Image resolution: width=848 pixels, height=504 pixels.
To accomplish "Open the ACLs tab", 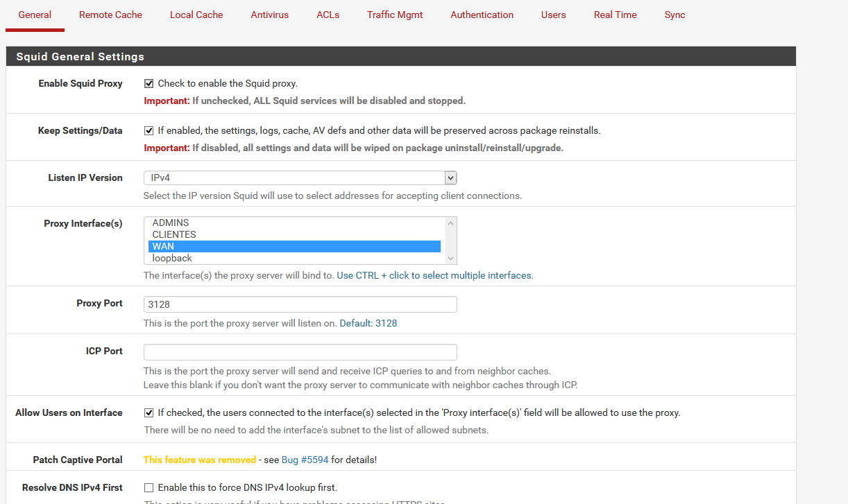I will (x=328, y=15).
